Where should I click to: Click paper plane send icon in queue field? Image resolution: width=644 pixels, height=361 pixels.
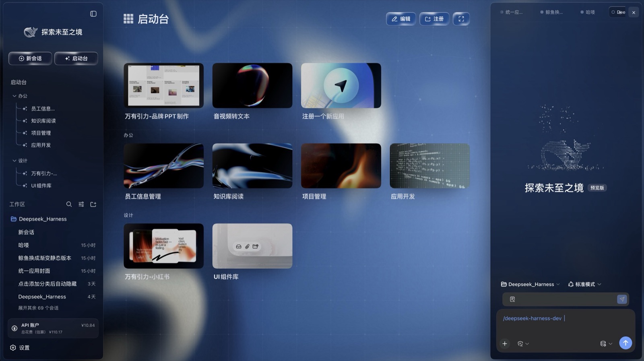click(622, 299)
